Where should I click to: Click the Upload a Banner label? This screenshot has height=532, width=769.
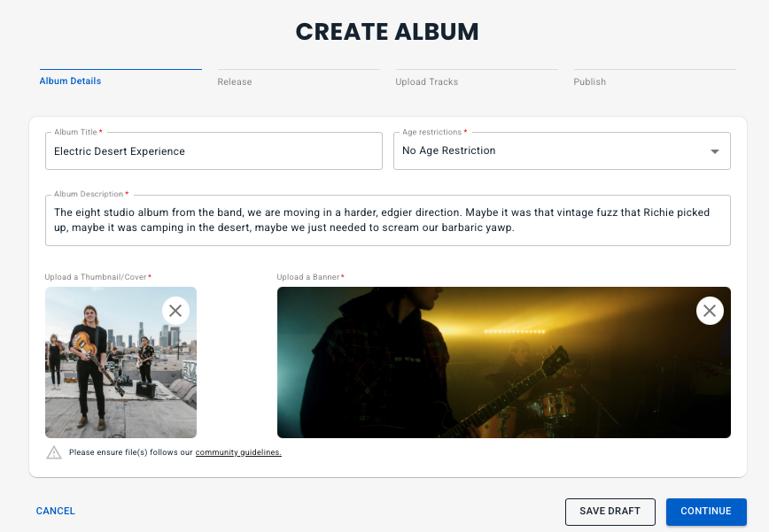click(x=310, y=277)
